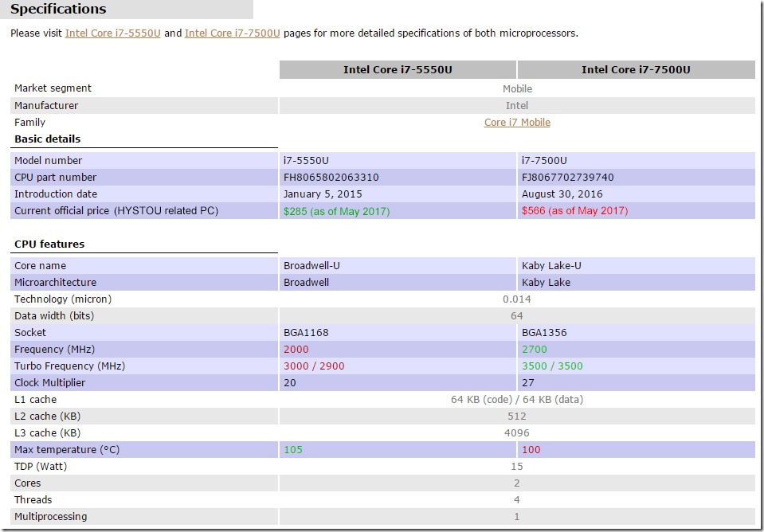The image size is (764, 532).
Task: Select the January 5, 2015 date
Action: tap(323, 194)
